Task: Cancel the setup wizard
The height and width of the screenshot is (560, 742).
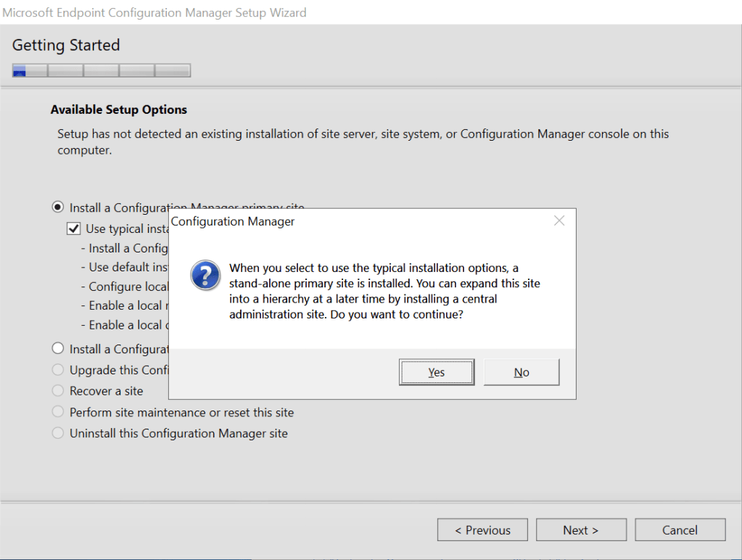Action: [x=680, y=530]
